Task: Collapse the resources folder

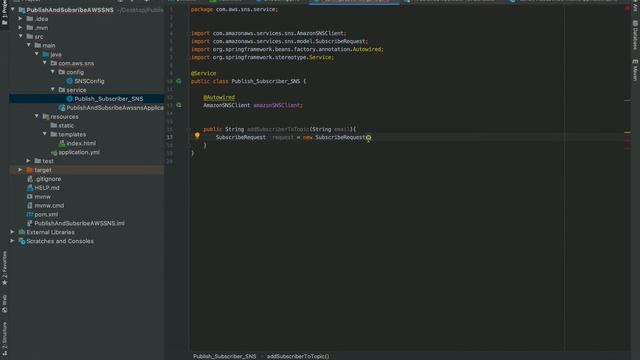Action: (37, 116)
